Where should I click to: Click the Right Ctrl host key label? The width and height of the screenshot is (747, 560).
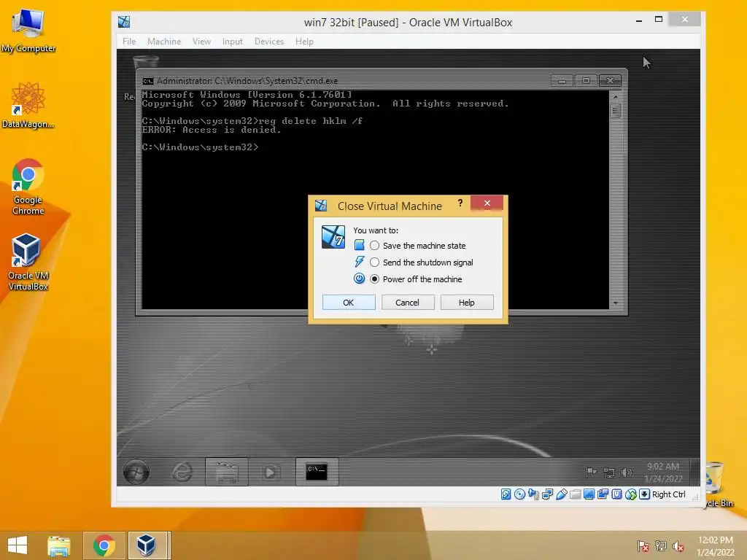click(x=668, y=494)
